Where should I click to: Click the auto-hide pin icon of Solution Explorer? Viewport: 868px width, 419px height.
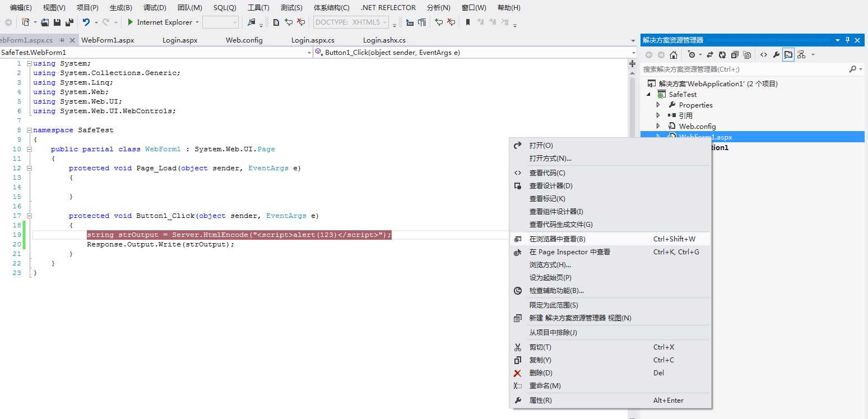click(x=848, y=40)
